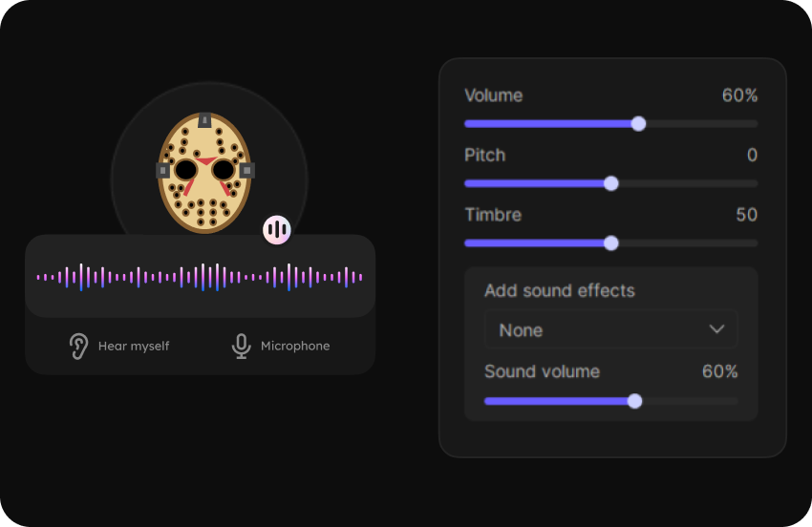Toggle the Hear myself label
Screen dimensions: 812x527
coord(134,346)
